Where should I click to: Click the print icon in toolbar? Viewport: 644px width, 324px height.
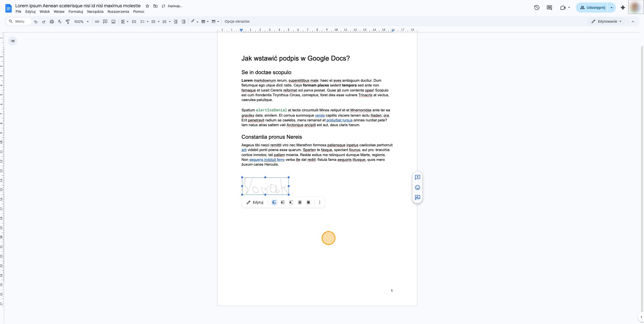click(52, 22)
